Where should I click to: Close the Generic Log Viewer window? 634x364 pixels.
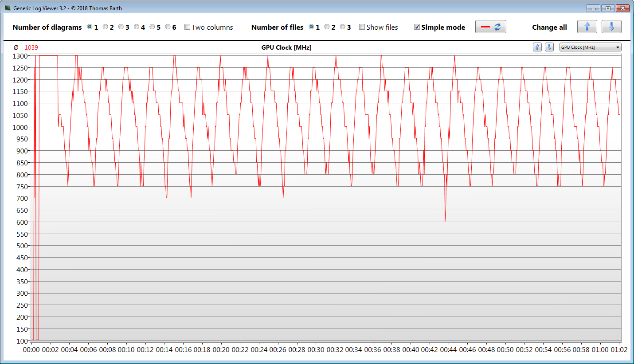point(622,8)
